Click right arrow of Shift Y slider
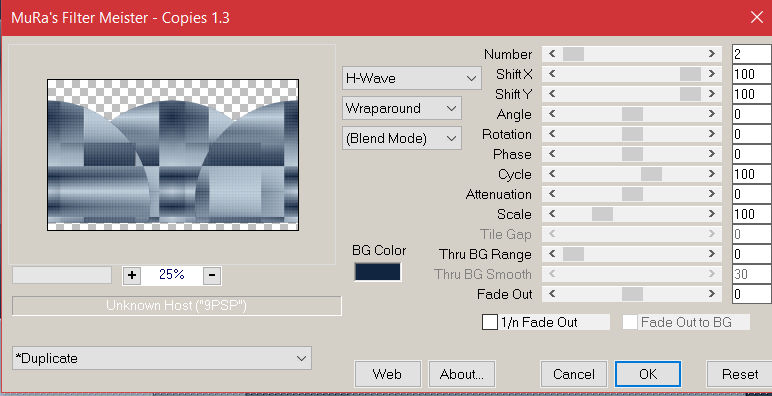This screenshot has width=772, height=396. 712,94
